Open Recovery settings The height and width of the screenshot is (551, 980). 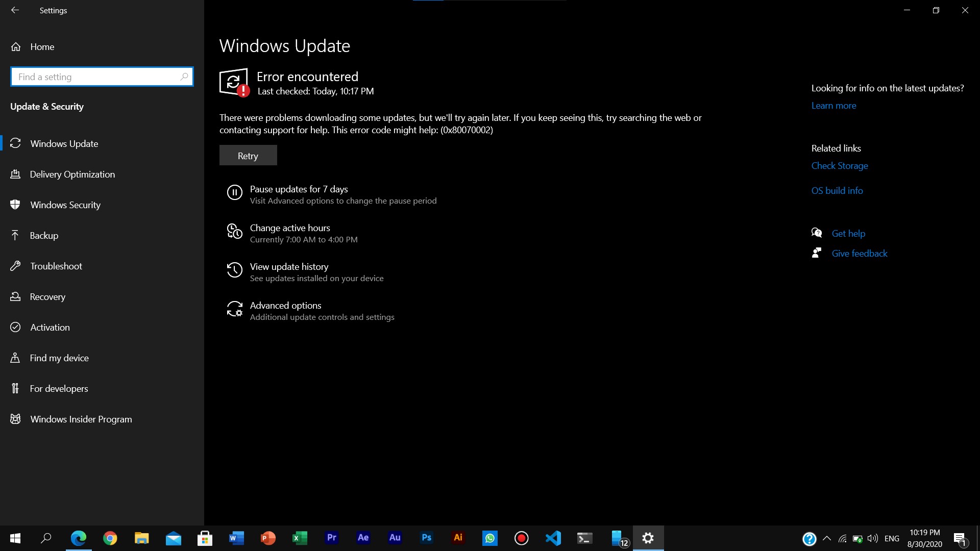102,296
